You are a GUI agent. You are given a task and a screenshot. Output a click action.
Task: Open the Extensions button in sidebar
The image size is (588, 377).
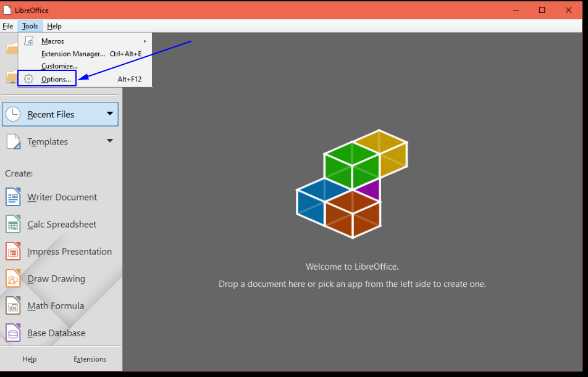[90, 359]
